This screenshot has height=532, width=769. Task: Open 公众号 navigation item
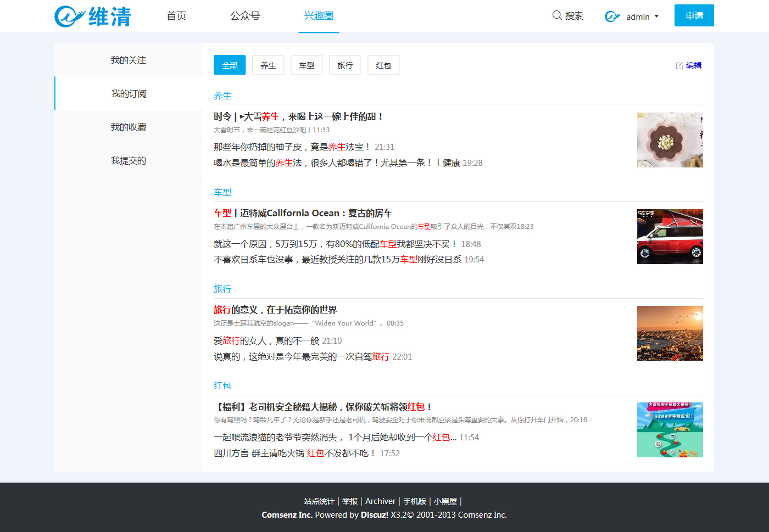[x=245, y=16]
